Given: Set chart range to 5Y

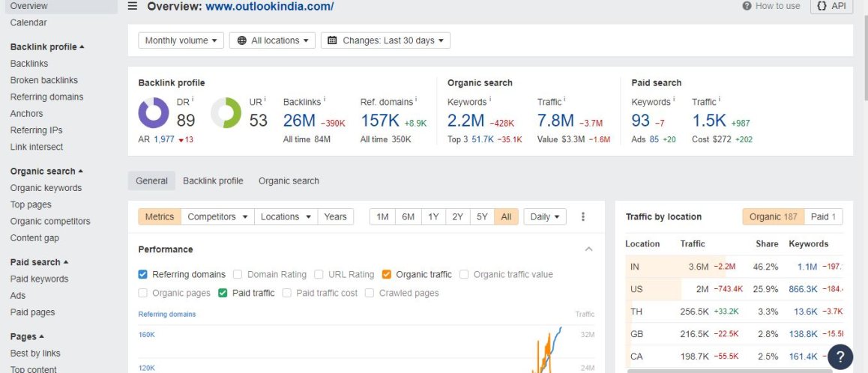Looking at the screenshot, I should (x=482, y=217).
